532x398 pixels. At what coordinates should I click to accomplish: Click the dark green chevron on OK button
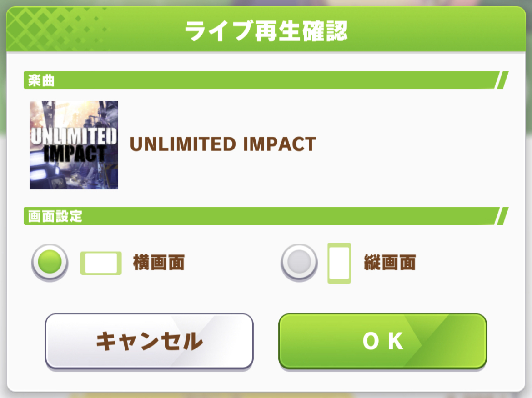coord(445,341)
